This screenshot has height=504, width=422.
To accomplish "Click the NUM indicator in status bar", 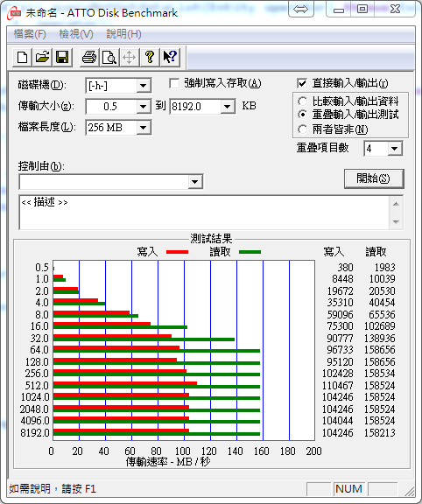I will coord(349,489).
